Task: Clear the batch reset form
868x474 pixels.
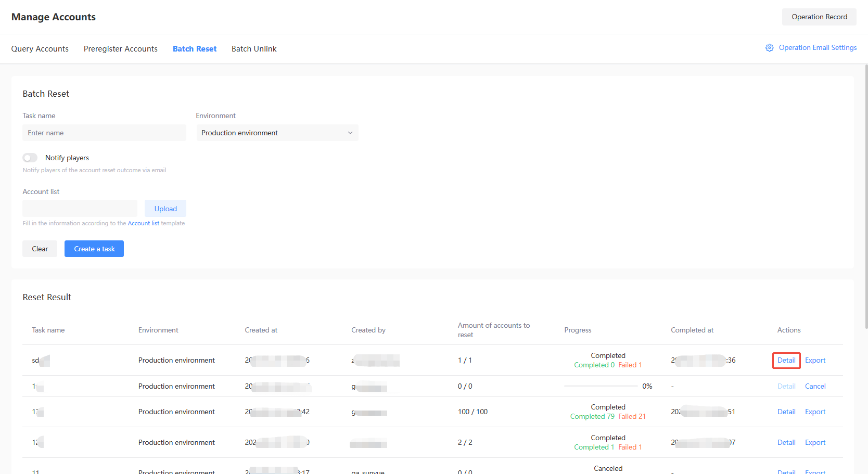Action: tap(40, 249)
